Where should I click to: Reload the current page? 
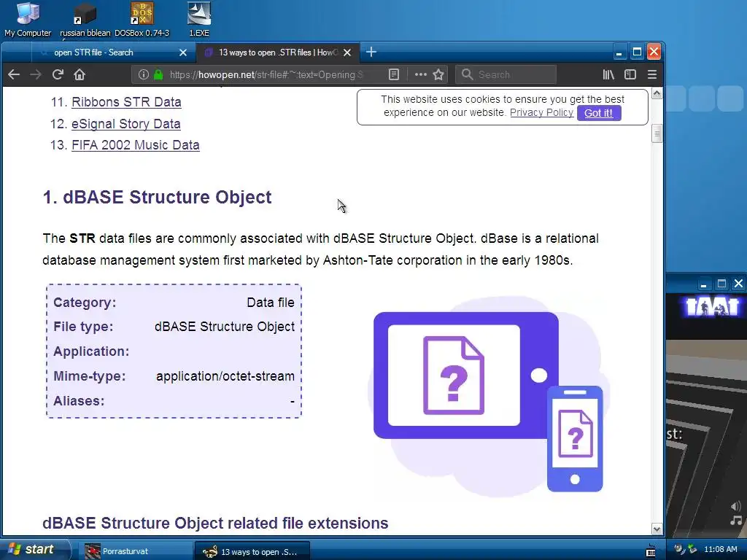[x=58, y=75]
